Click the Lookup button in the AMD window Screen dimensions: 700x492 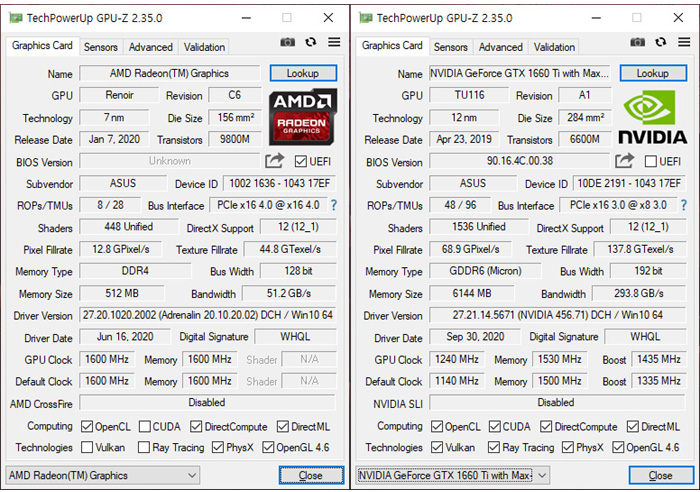pyautogui.click(x=303, y=73)
